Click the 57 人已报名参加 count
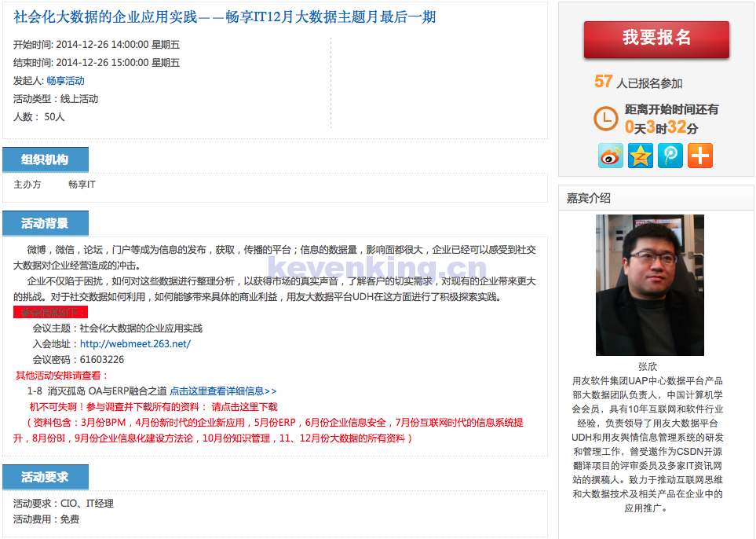756x539 pixels. tap(638, 82)
